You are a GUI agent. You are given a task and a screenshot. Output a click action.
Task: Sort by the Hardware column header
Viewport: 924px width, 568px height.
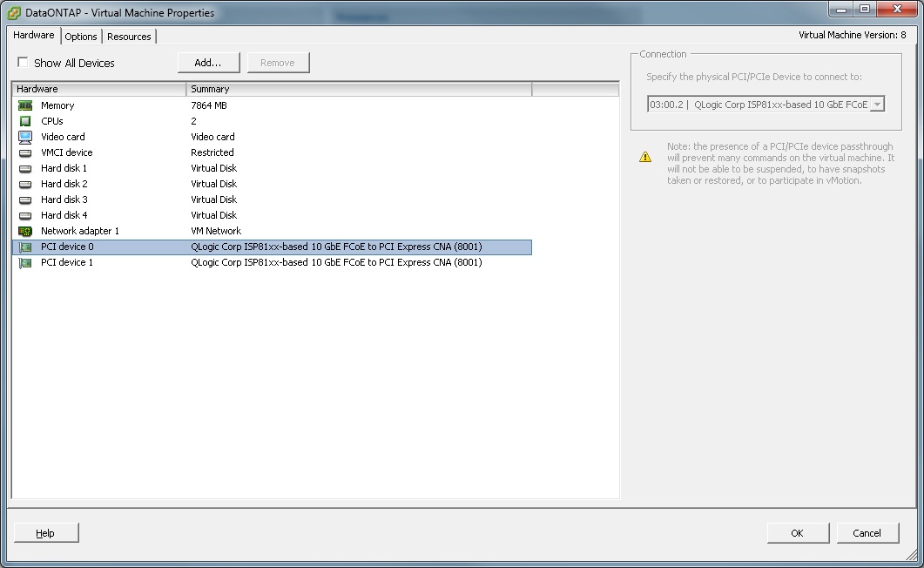coord(99,89)
